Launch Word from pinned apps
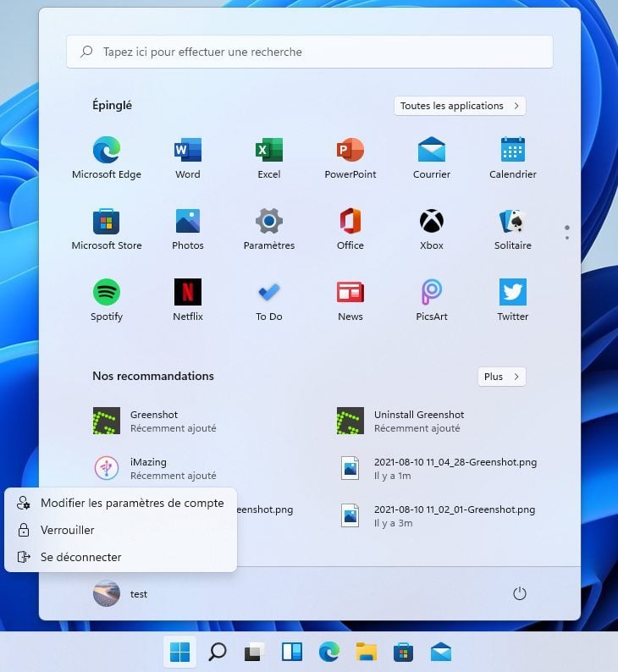618x672 pixels. coord(188,157)
